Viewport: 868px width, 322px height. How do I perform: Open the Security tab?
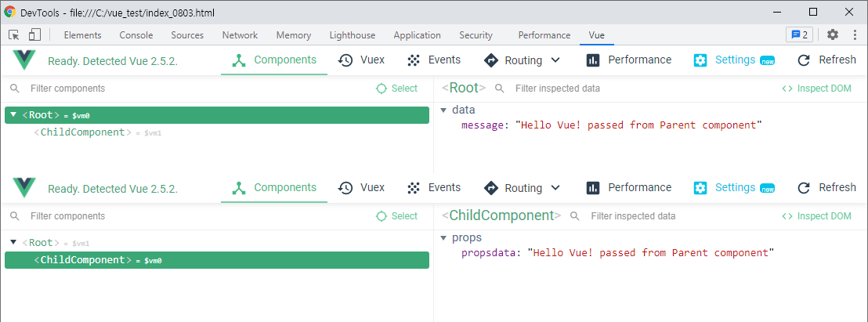point(476,34)
